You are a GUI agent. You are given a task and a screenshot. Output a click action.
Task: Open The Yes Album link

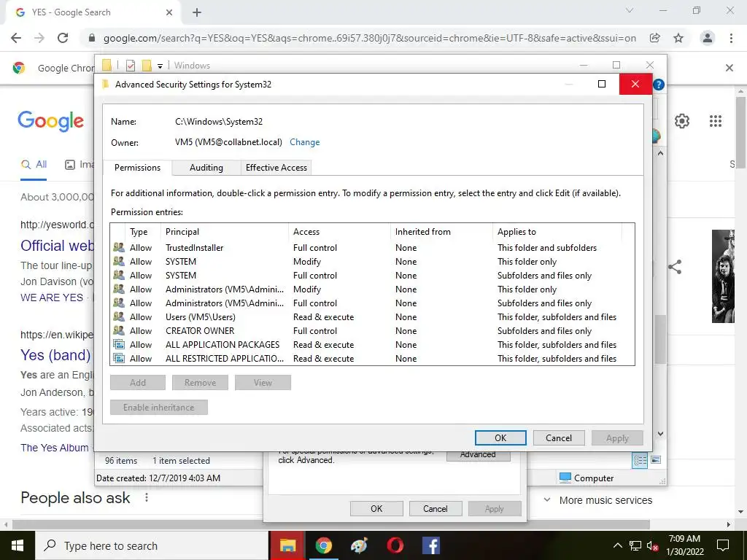point(54,448)
